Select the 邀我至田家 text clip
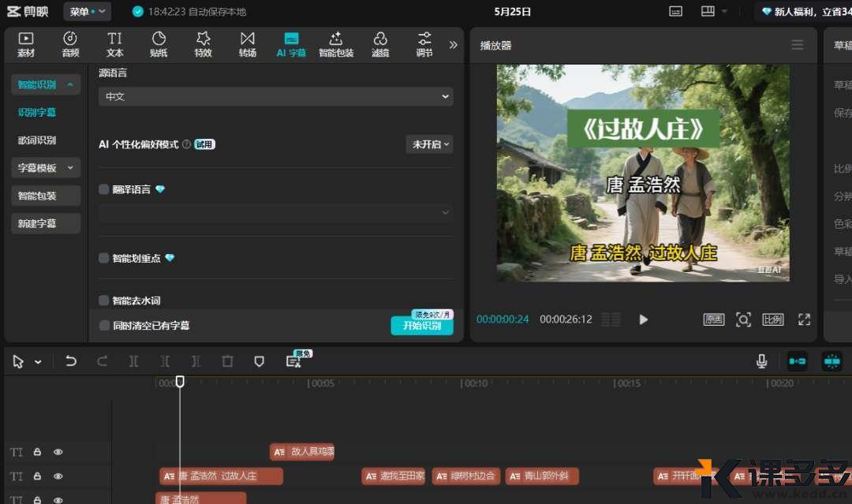Viewport: 852px width, 504px height. tap(394, 476)
